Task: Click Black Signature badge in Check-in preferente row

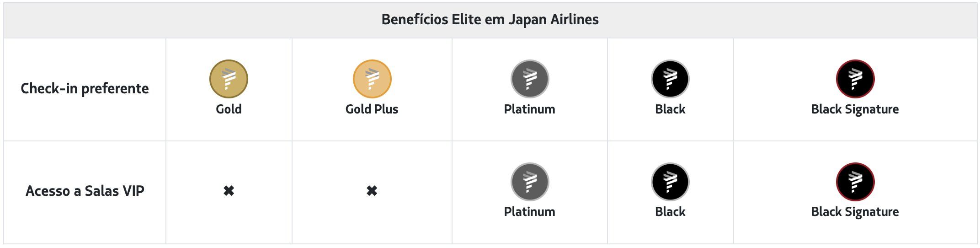Action: click(855, 79)
